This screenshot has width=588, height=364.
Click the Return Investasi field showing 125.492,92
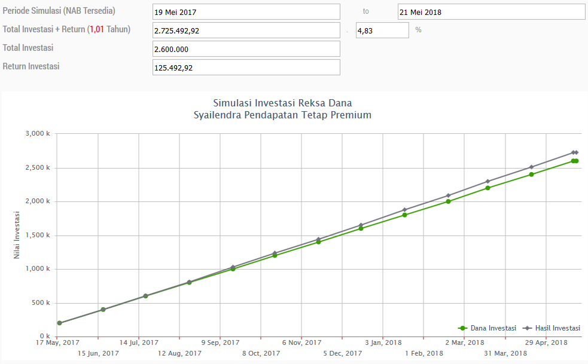(246, 68)
